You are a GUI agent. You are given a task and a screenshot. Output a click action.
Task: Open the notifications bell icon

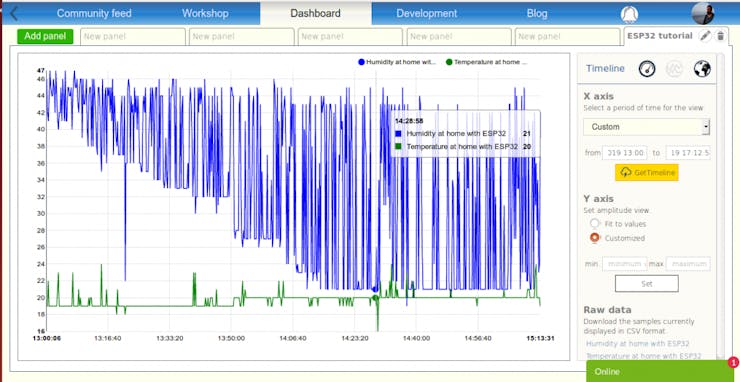pyautogui.click(x=629, y=14)
